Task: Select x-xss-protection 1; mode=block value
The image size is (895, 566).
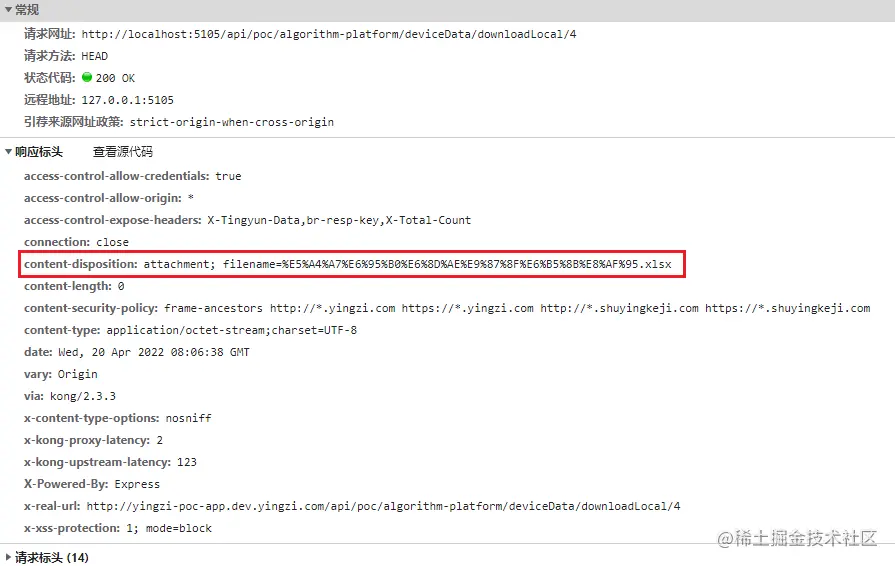Action: point(169,528)
